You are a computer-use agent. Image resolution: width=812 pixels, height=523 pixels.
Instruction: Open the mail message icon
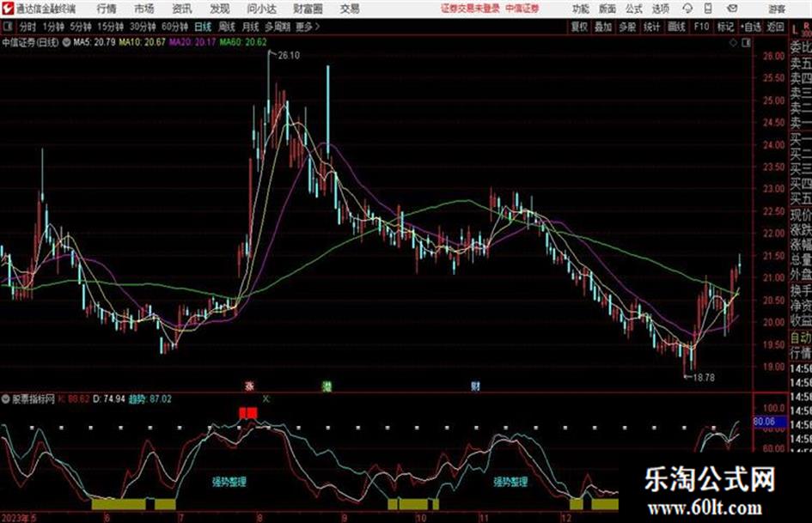[x=732, y=9]
